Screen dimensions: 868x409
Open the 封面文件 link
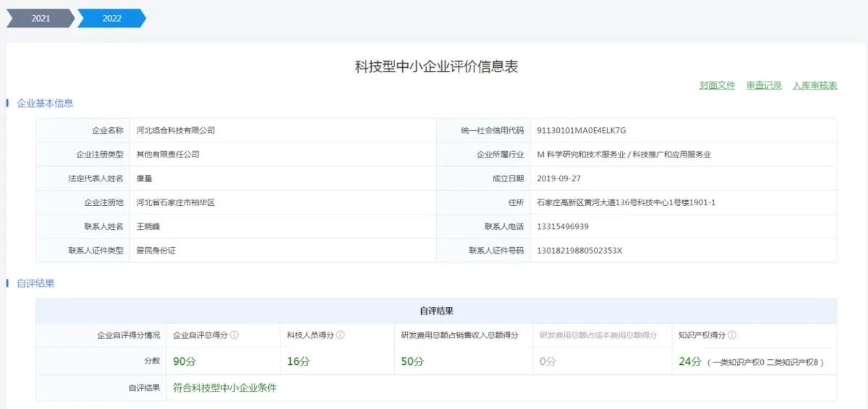(717, 85)
